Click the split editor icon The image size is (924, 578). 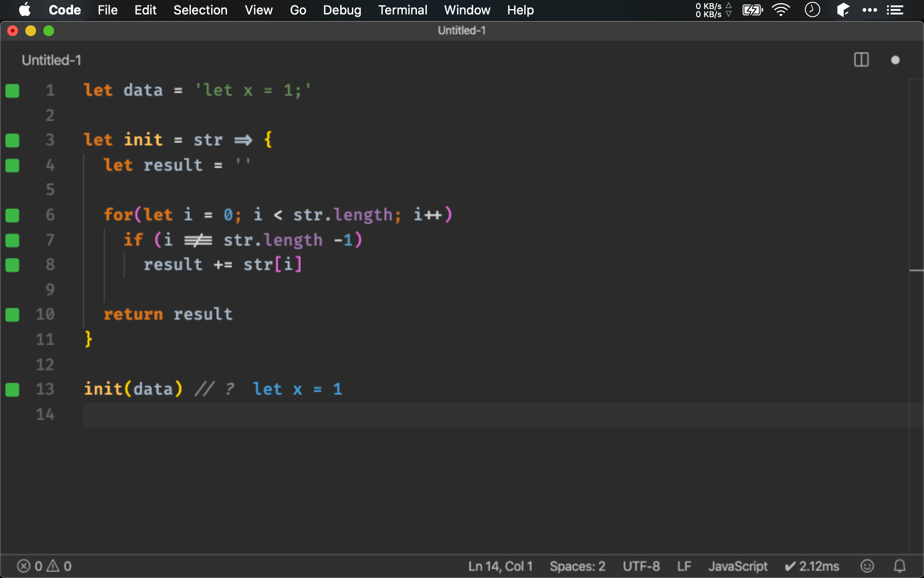(x=861, y=60)
